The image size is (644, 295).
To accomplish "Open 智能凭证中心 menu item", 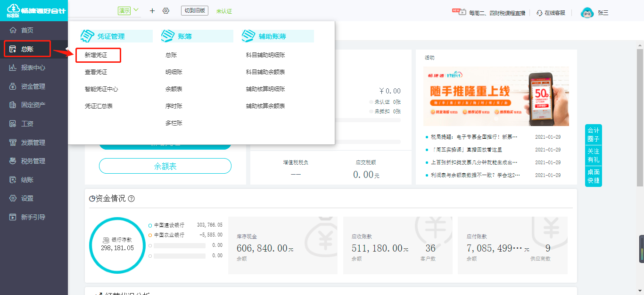I will [x=101, y=89].
